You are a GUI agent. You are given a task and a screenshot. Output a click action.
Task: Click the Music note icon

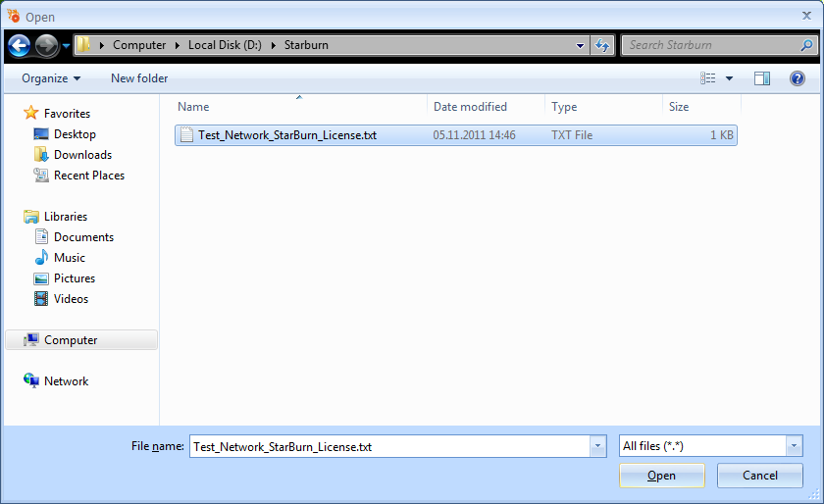41,257
